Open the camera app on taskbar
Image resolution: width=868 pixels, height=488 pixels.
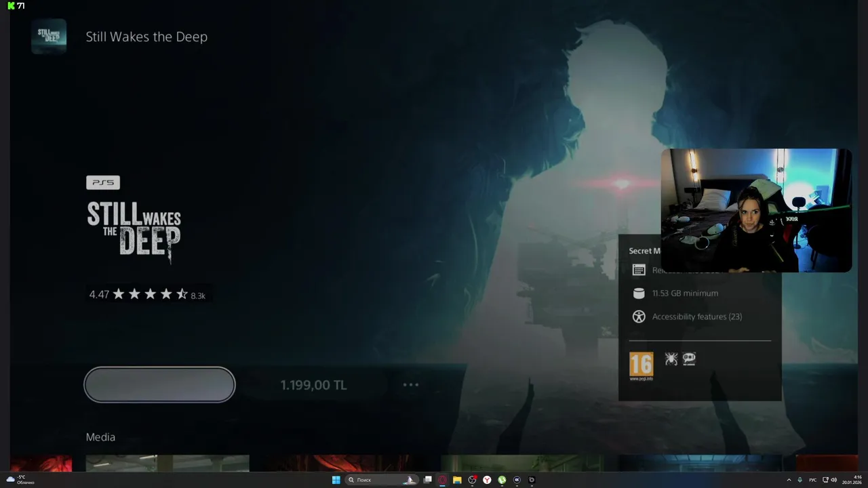[532, 480]
